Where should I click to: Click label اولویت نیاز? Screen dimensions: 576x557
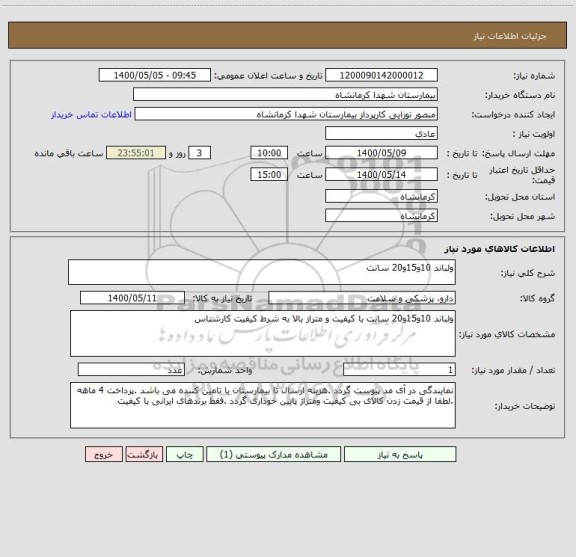pyautogui.click(x=534, y=134)
